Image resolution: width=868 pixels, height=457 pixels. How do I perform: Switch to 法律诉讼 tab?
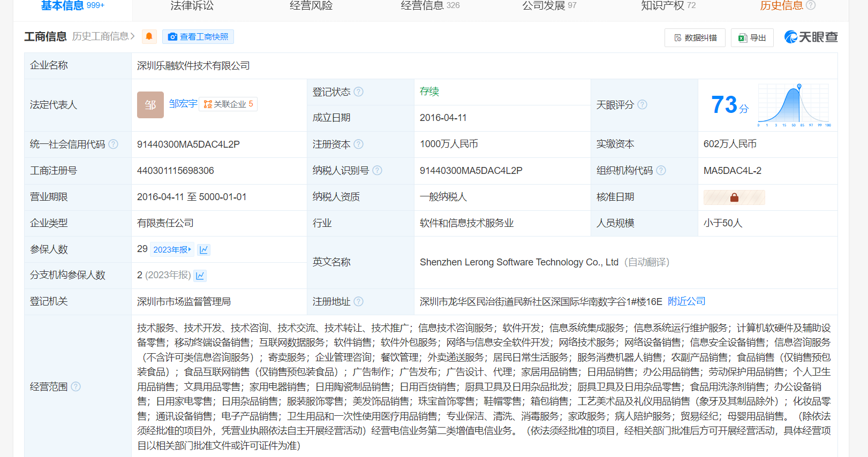[192, 5]
